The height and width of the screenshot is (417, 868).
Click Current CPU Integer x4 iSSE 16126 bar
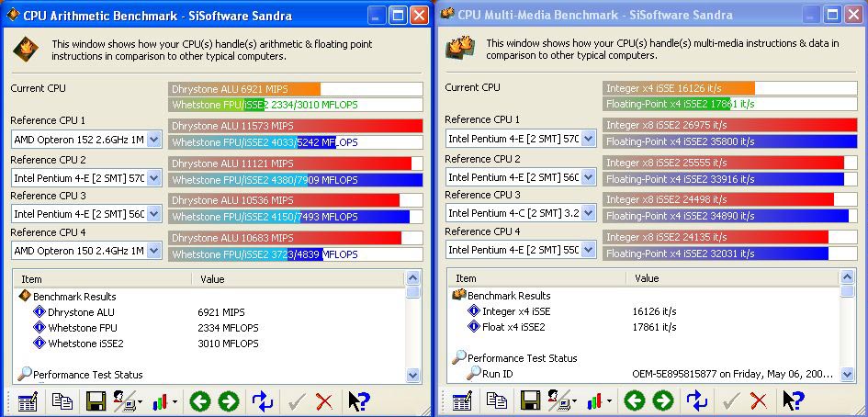[x=730, y=88]
